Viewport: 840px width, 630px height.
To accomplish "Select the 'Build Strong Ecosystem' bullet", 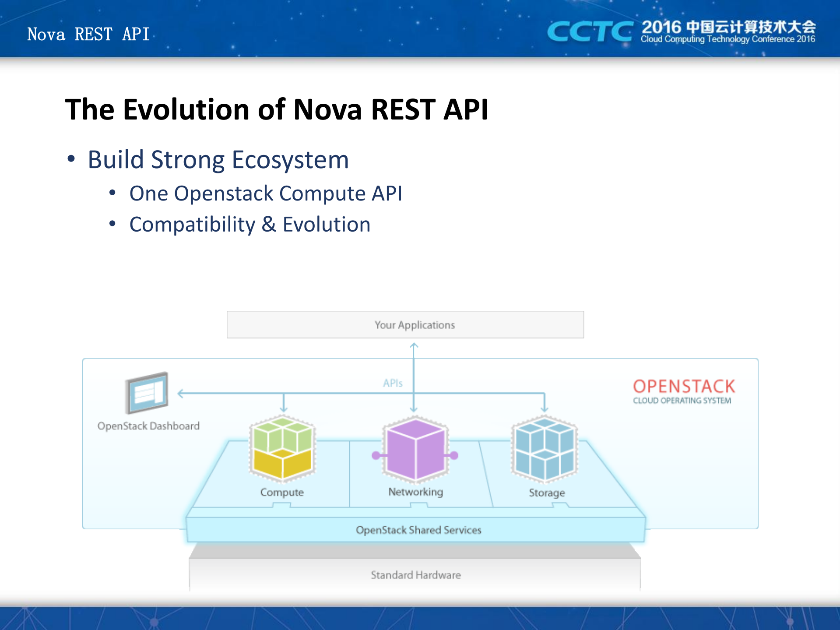I will point(218,159).
